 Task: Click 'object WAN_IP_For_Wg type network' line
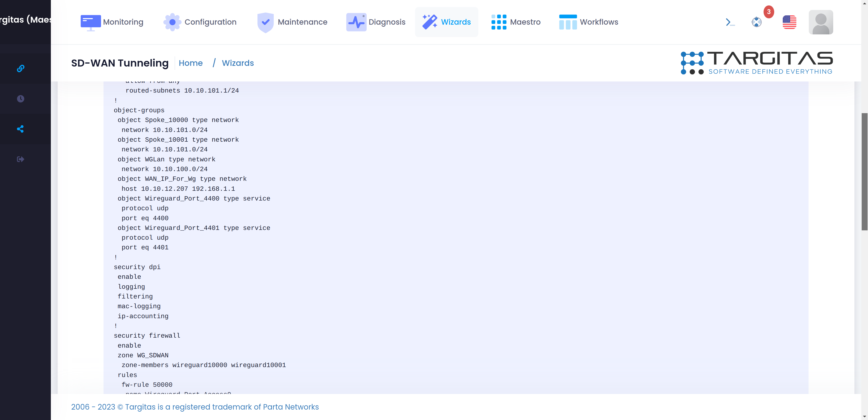click(182, 179)
